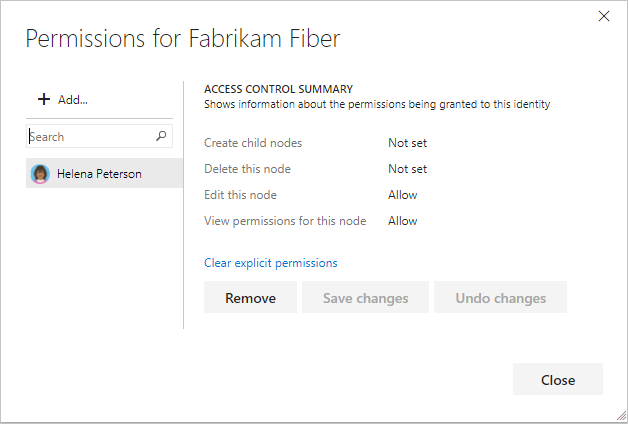Click the Create child nodes label
The height and width of the screenshot is (424, 628).
click(x=253, y=143)
